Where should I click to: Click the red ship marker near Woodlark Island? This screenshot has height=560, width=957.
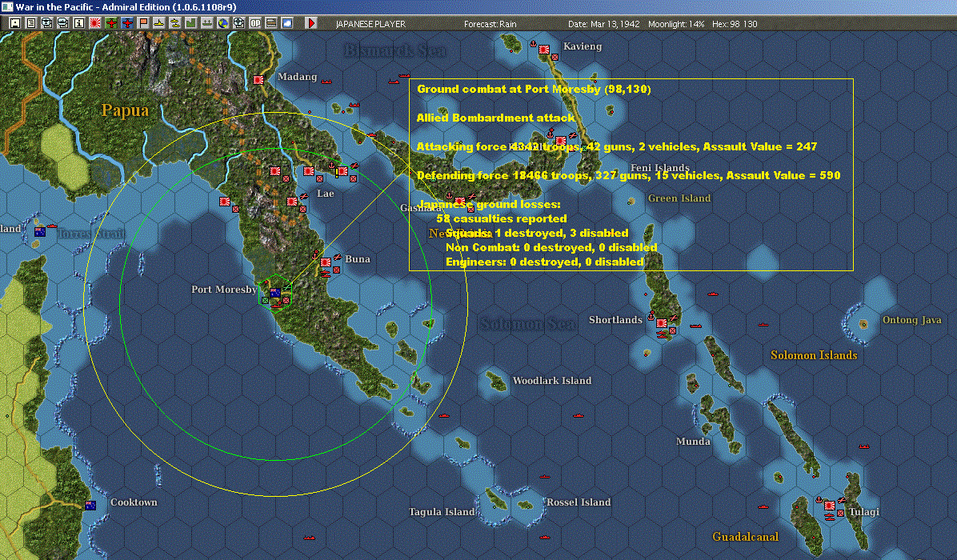point(579,416)
